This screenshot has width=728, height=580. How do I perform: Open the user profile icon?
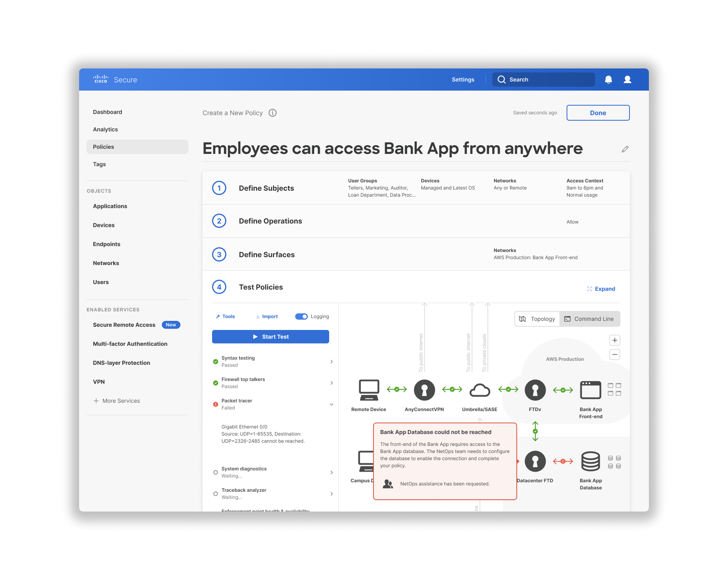[628, 80]
